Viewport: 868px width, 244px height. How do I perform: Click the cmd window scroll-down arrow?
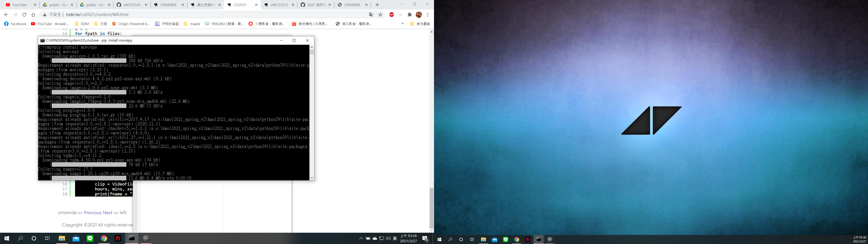point(312,178)
